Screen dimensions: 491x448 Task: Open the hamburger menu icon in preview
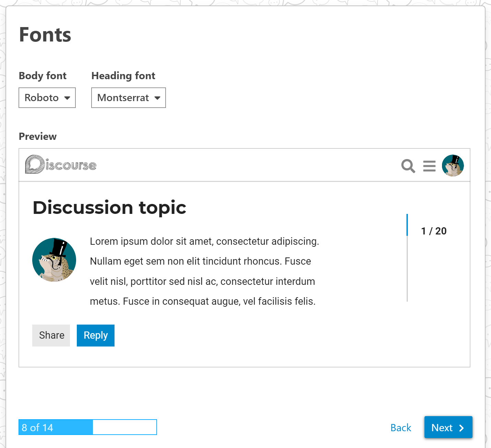pos(429,166)
